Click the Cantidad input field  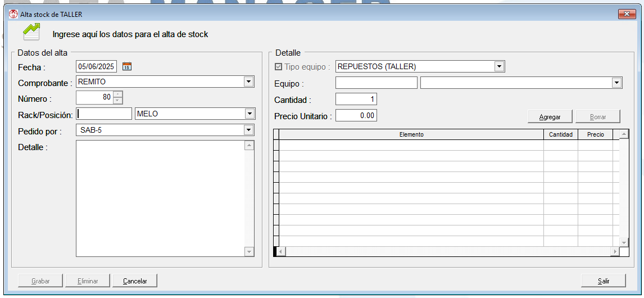coord(356,100)
